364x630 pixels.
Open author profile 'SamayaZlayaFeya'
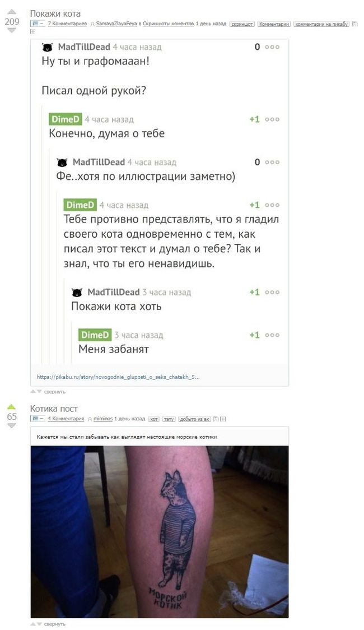[x=116, y=24]
